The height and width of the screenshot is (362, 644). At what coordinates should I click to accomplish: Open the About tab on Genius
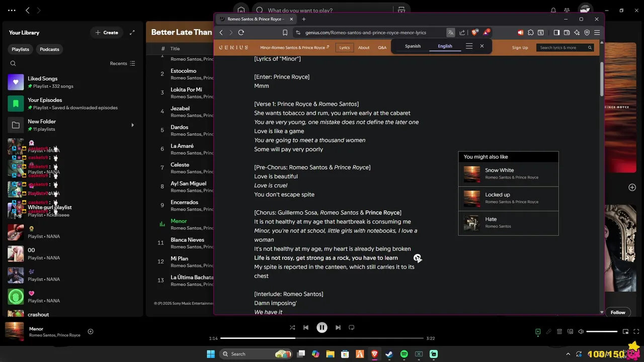(364, 48)
